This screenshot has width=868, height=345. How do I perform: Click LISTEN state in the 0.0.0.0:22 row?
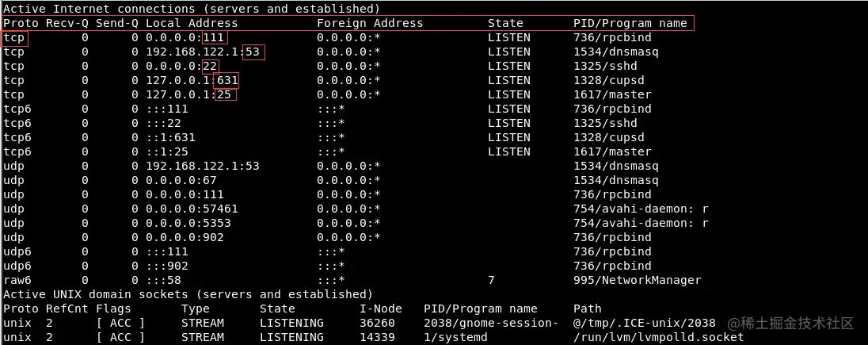click(x=508, y=66)
